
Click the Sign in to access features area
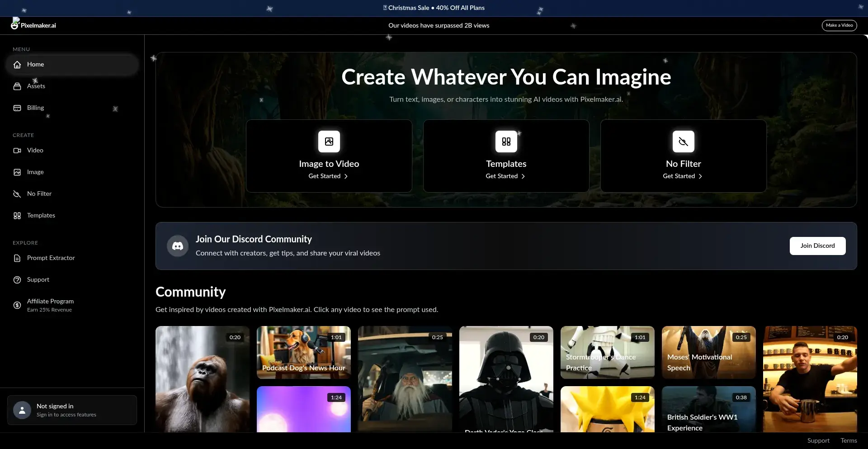tap(66, 414)
